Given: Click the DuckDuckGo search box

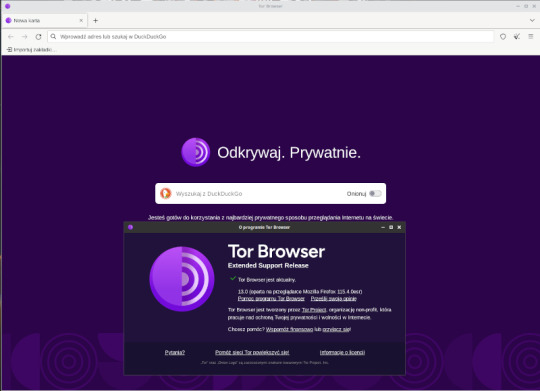Looking at the screenshot, I should [x=270, y=194].
